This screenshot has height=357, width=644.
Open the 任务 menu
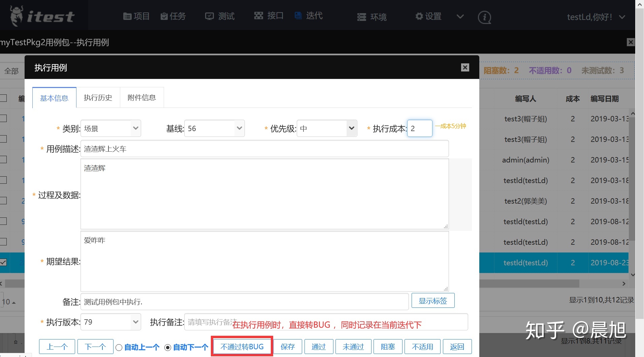[x=173, y=16]
